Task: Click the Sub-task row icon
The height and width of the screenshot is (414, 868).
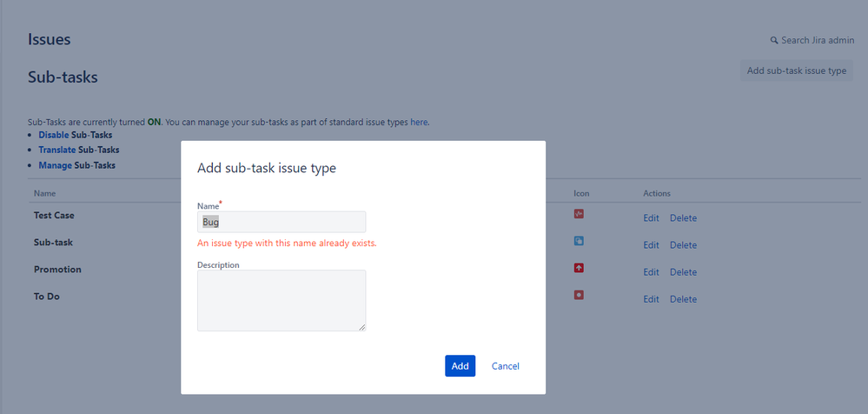Action: tap(579, 241)
